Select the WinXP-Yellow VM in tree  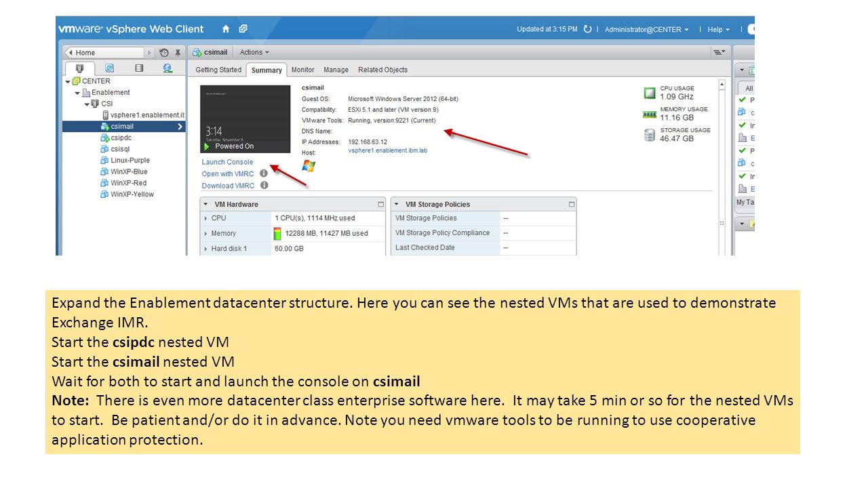point(132,194)
